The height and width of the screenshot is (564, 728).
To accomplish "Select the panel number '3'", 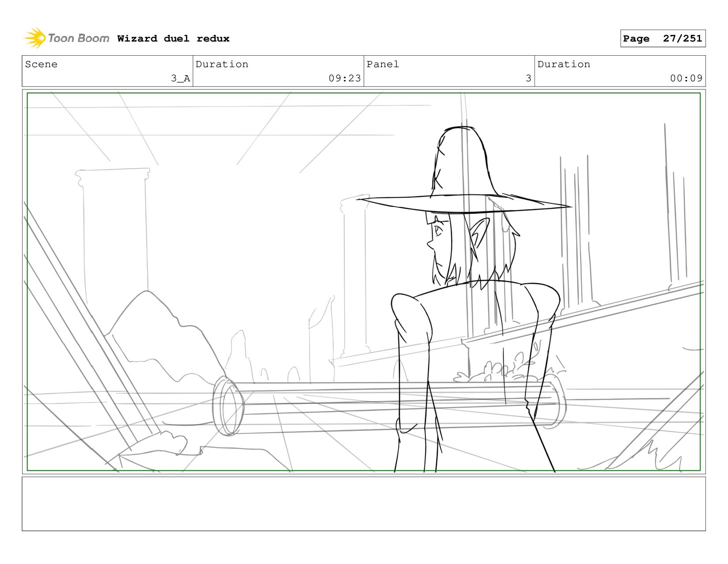I will point(528,78).
